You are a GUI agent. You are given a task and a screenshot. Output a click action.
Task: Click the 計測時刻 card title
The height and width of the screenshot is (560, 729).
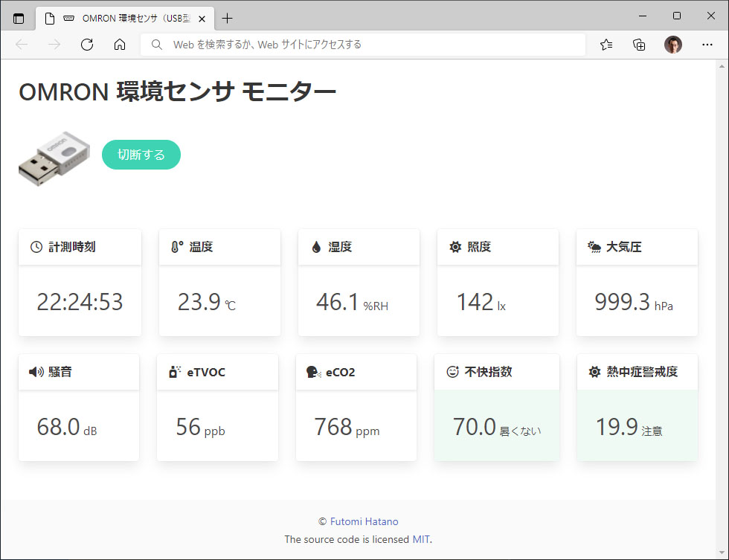point(72,247)
